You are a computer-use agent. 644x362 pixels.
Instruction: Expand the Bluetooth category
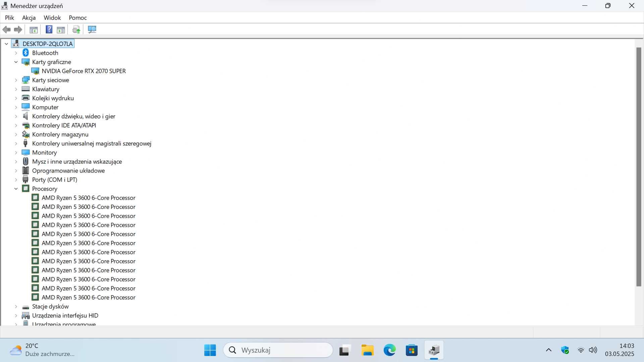click(16, 53)
